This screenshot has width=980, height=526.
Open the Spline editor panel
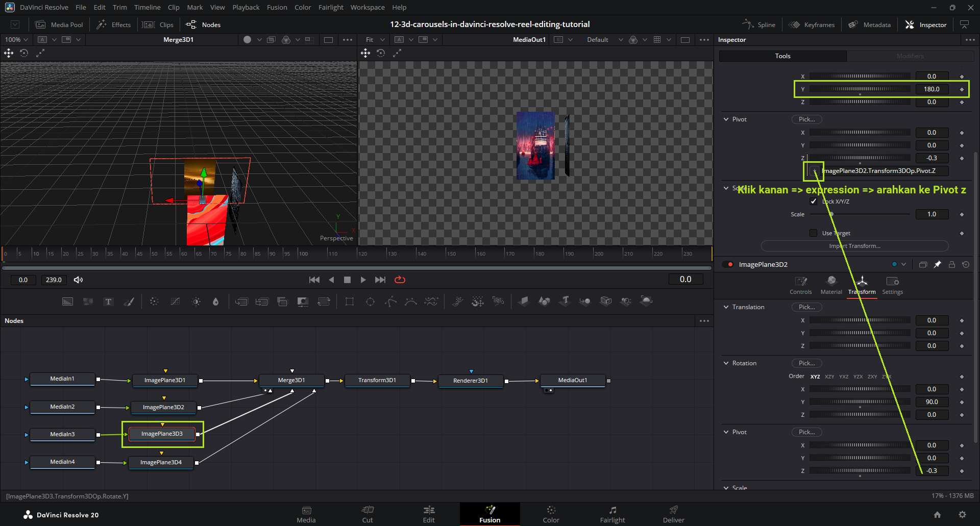tap(759, 24)
